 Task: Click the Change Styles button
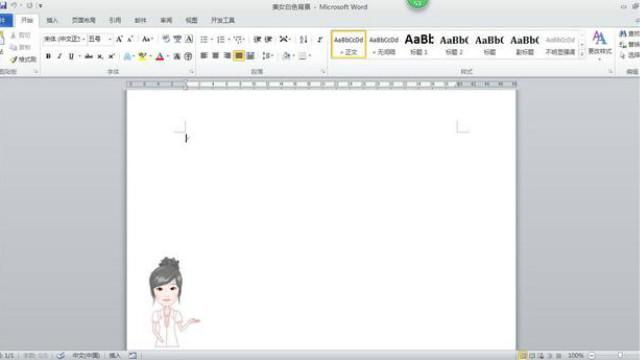[600, 46]
